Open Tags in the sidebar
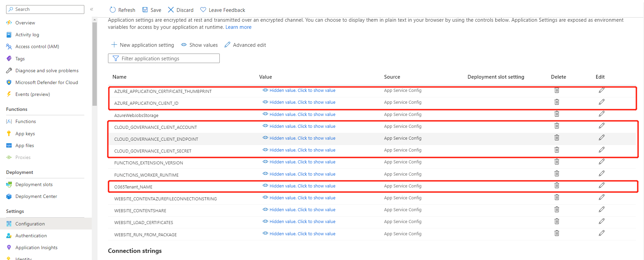 coord(20,59)
